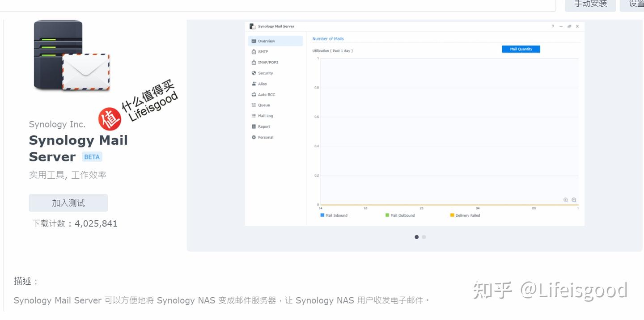Viewport: 644px width, 320px height.
Task: Click the Alias people icon
Action: click(x=254, y=84)
